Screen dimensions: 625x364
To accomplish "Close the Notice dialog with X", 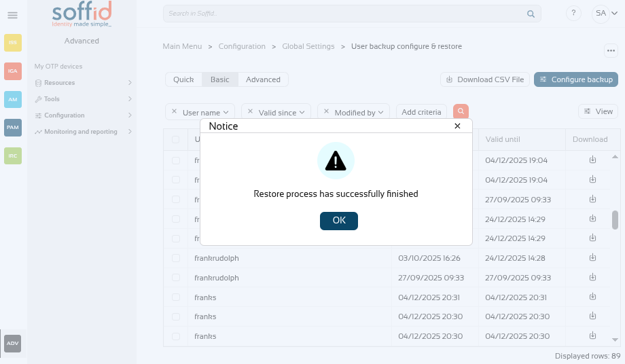I will (457, 126).
